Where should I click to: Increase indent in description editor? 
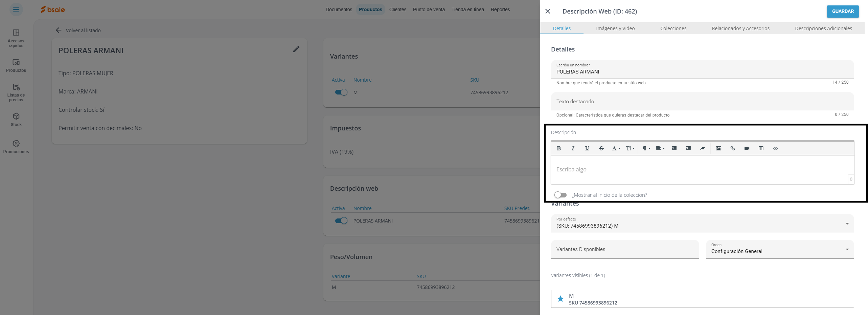(x=688, y=148)
